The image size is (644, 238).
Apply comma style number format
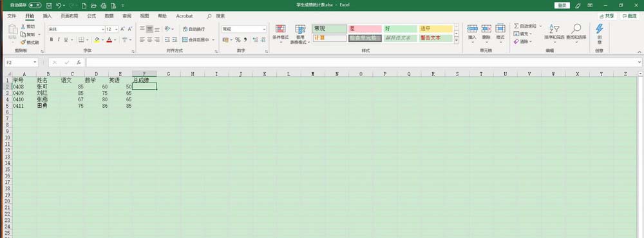[245, 40]
